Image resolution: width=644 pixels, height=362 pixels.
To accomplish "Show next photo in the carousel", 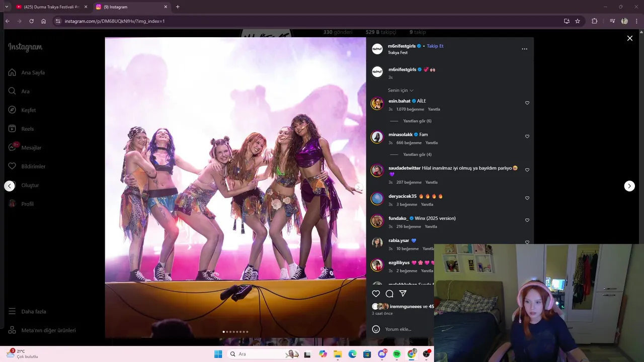I will [x=358, y=188].
